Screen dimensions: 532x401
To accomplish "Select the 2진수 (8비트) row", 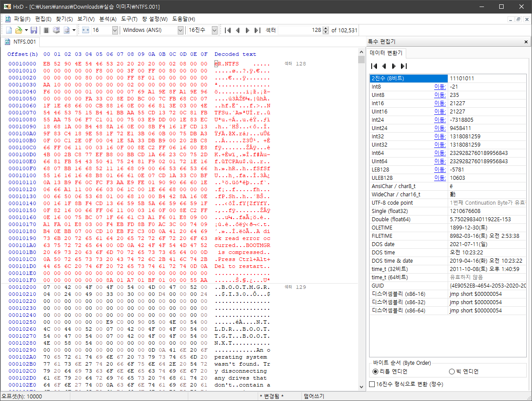I will point(448,79).
